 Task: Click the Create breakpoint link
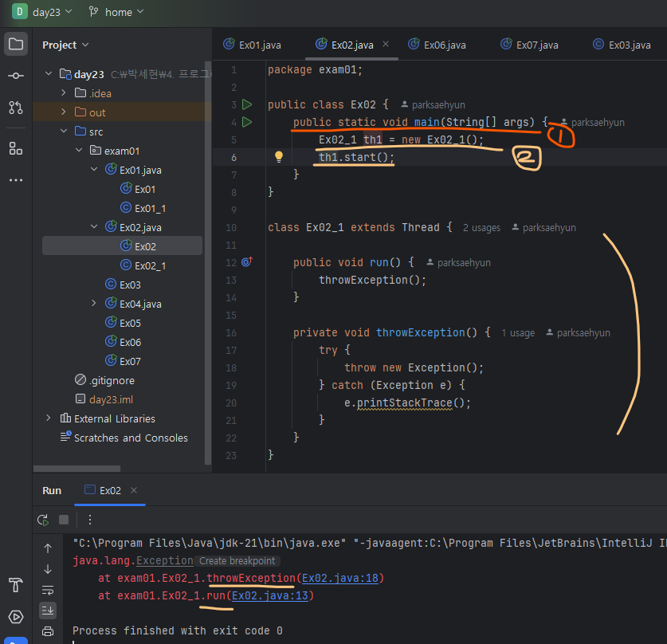pos(237,561)
